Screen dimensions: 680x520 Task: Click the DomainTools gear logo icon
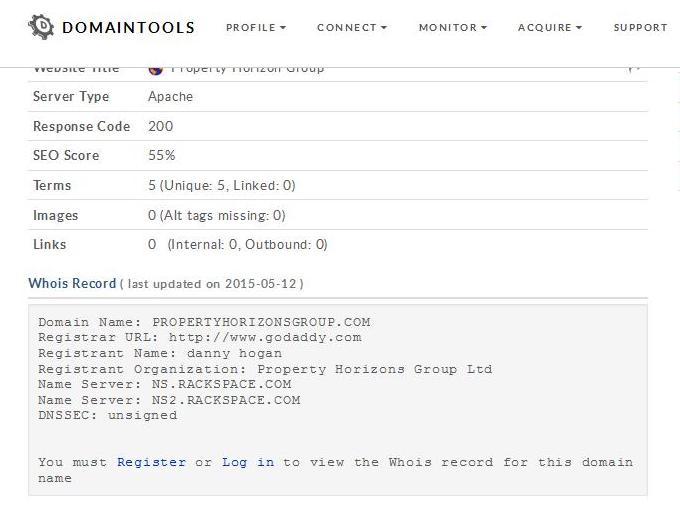point(42,27)
